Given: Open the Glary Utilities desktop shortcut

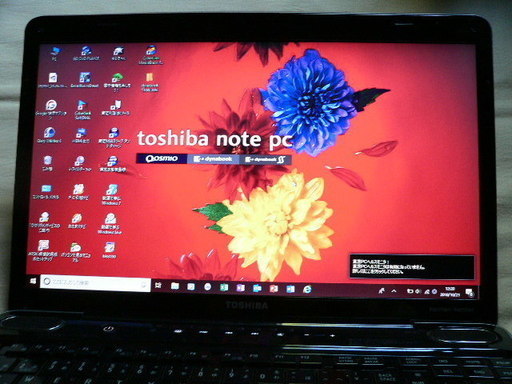Looking at the screenshot, I should coord(49,135).
